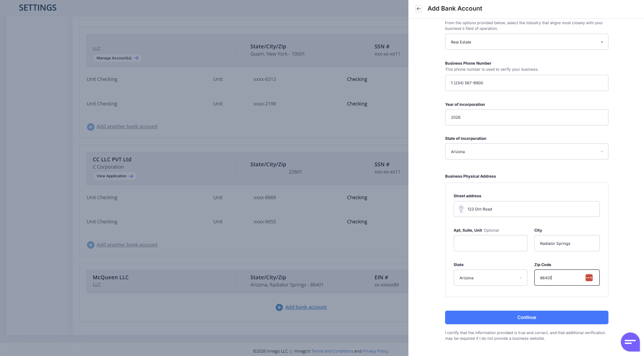Image resolution: width=644 pixels, height=356 pixels.
Task: Click Add another bank account under CC LLC PVT Ltd
Action: 127,245
